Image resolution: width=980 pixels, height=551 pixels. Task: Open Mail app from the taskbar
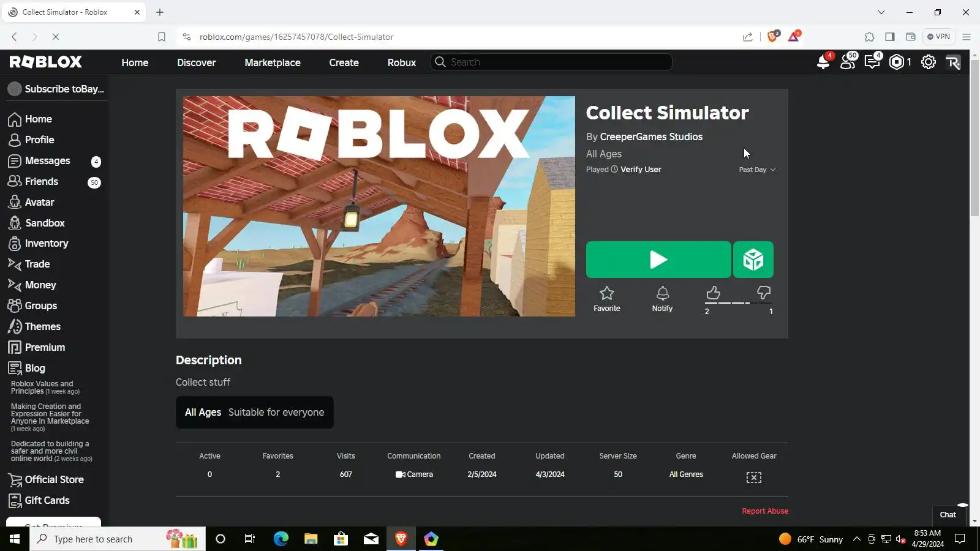click(x=371, y=539)
